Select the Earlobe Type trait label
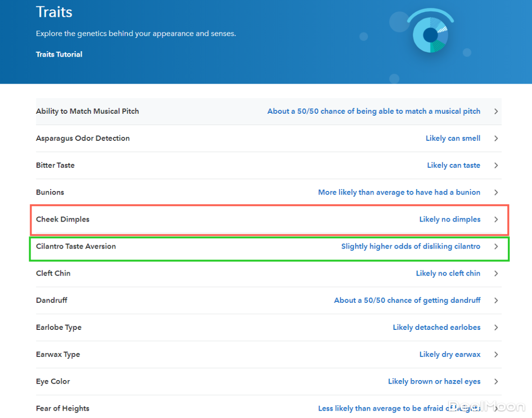Image resolution: width=532 pixels, height=418 pixels. [59, 327]
